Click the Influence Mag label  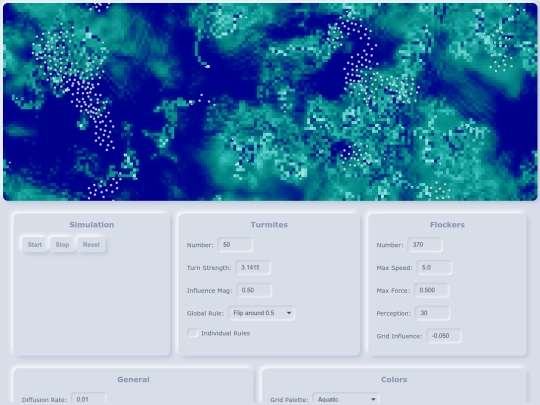tap(209, 291)
